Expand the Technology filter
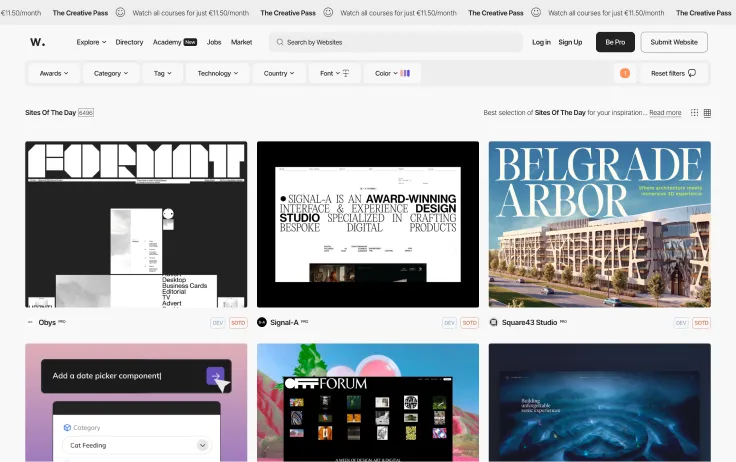 click(x=218, y=73)
